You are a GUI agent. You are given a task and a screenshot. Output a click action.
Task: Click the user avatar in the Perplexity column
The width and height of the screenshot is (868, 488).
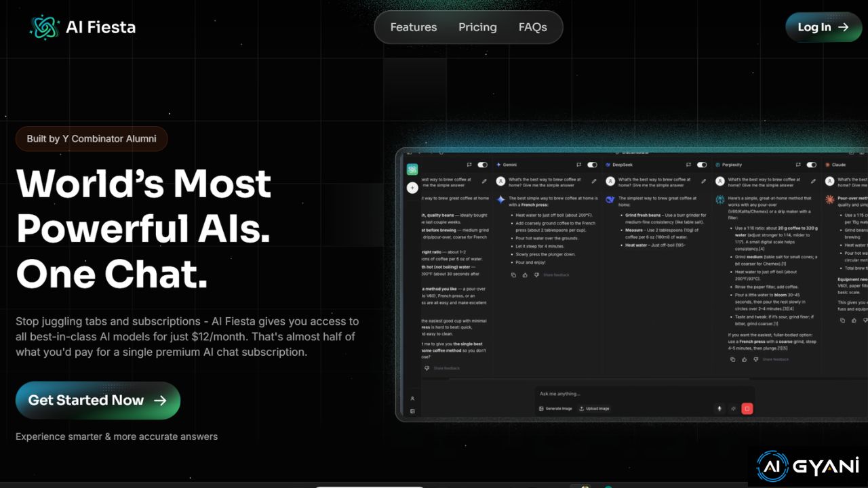click(720, 182)
